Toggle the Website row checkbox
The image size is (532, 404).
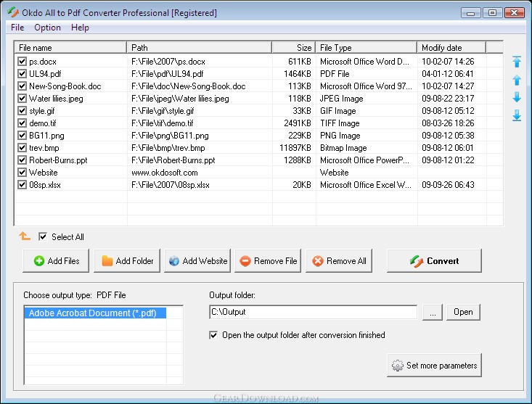pyautogui.click(x=22, y=172)
